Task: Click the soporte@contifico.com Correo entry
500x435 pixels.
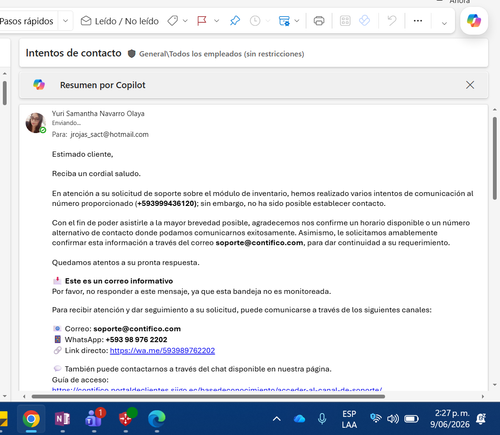Action: pyautogui.click(x=137, y=329)
